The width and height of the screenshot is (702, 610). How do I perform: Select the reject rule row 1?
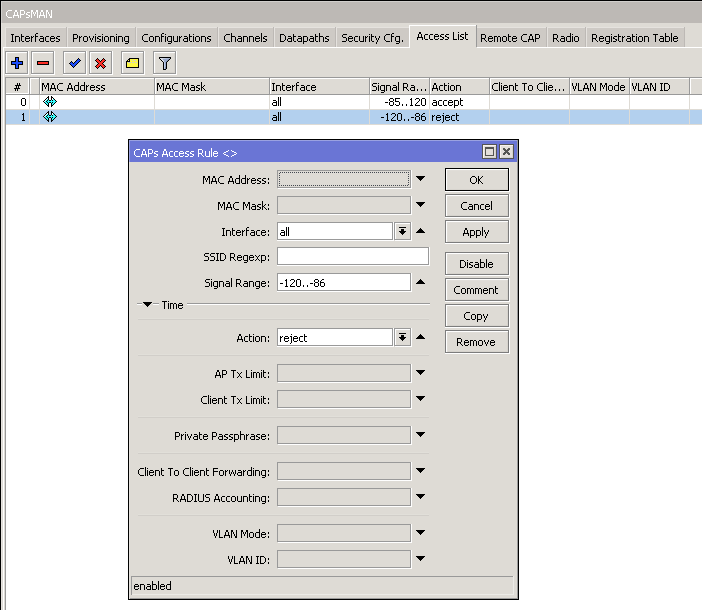300,117
